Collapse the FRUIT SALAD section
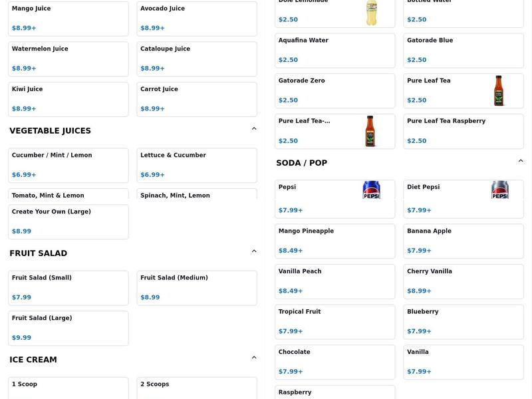Viewport: 532px width, 399px height. (x=253, y=250)
